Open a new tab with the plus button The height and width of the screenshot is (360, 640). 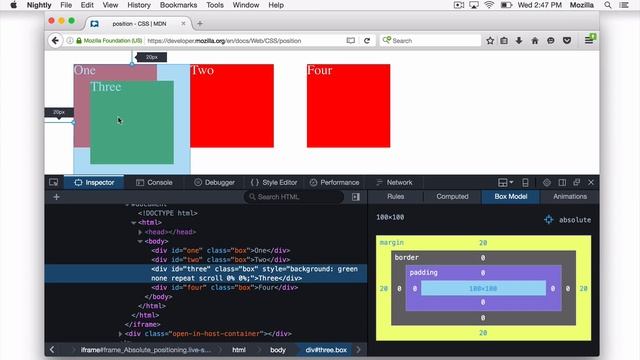(200, 24)
